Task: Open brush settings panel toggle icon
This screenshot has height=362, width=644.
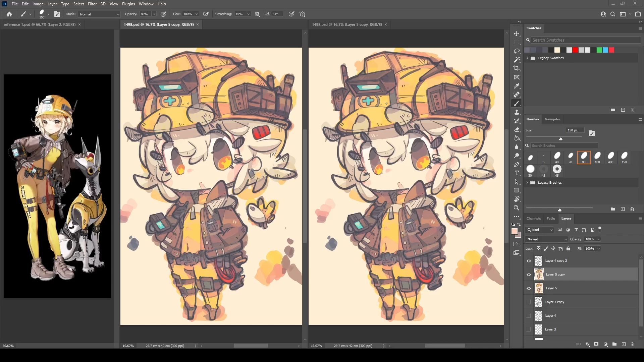Action: click(57, 14)
